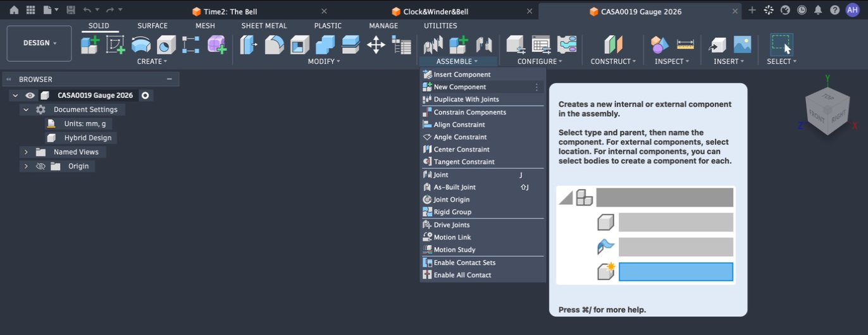868x335 pixels.
Task: Open the AH user profile menu
Action: coord(852,10)
